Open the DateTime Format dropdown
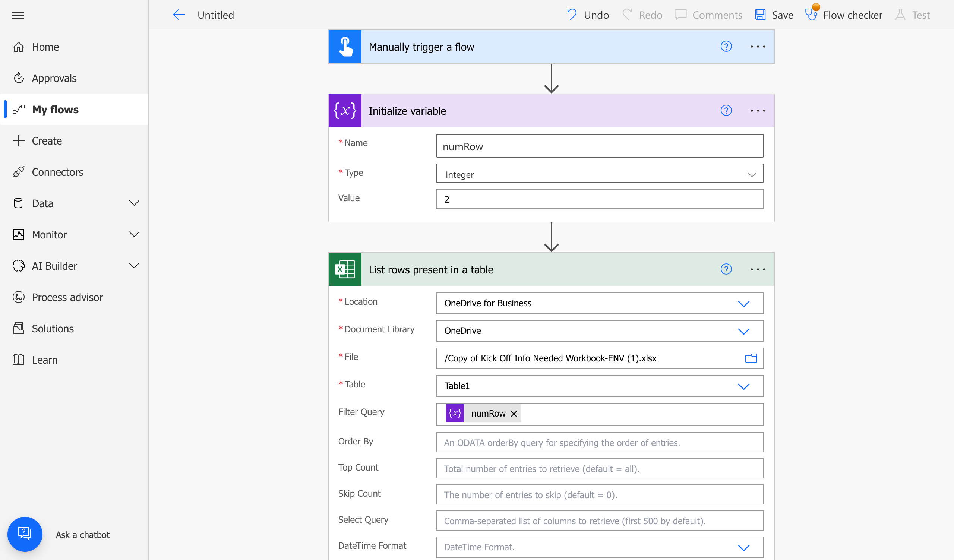 coord(600,547)
